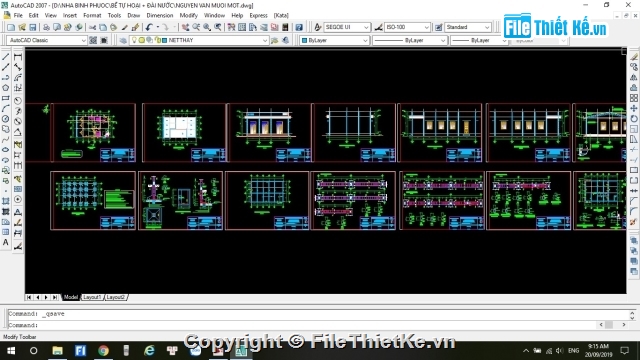Select the Multiline Text tool
This screenshot has width=640, height=360.
6,242
